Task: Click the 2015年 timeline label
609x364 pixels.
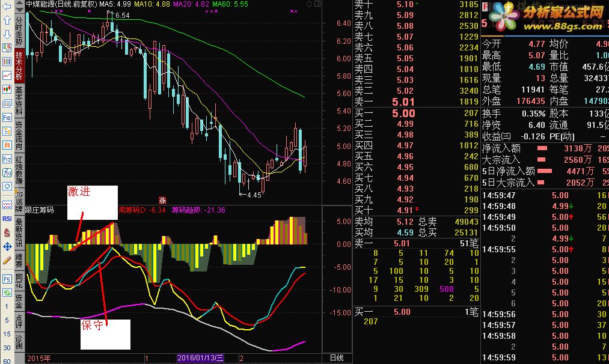Action: (39, 358)
